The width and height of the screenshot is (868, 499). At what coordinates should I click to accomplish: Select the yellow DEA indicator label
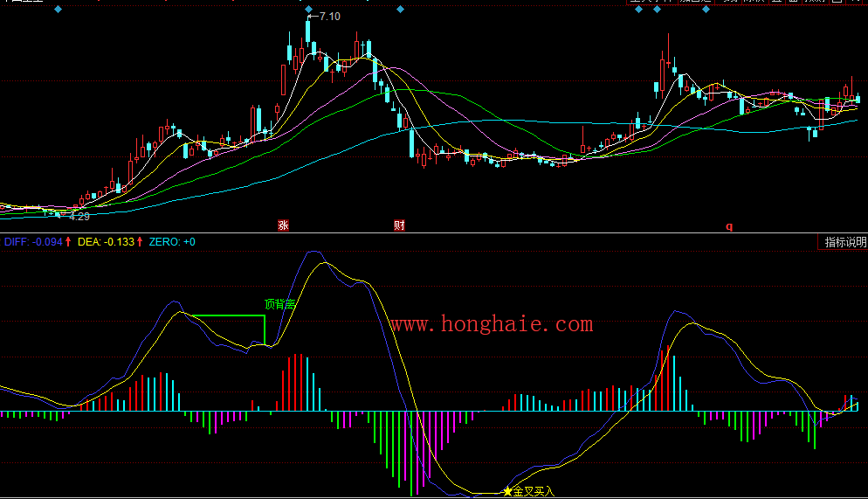click(x=89, y=242)
